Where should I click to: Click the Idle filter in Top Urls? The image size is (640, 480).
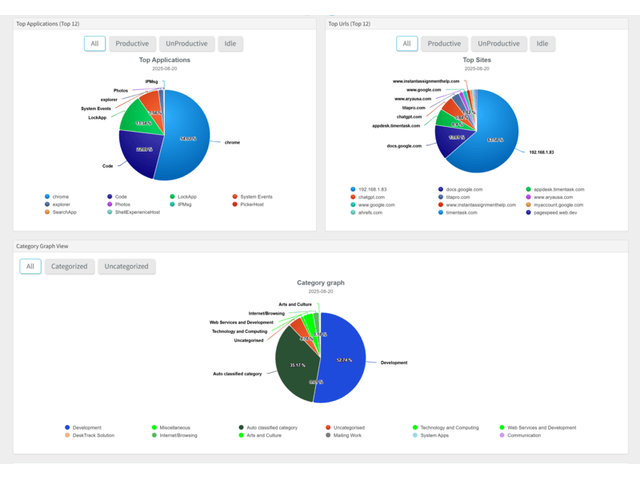541,44
